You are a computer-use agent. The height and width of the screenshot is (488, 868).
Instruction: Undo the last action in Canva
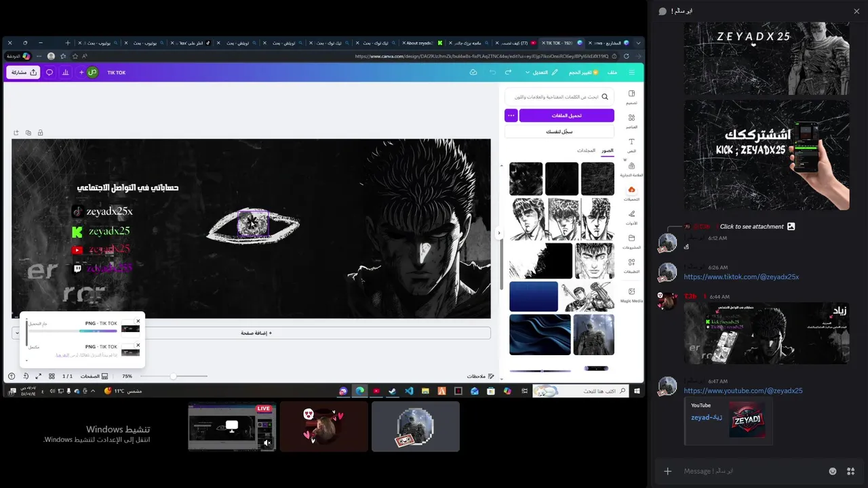(492, 72)
